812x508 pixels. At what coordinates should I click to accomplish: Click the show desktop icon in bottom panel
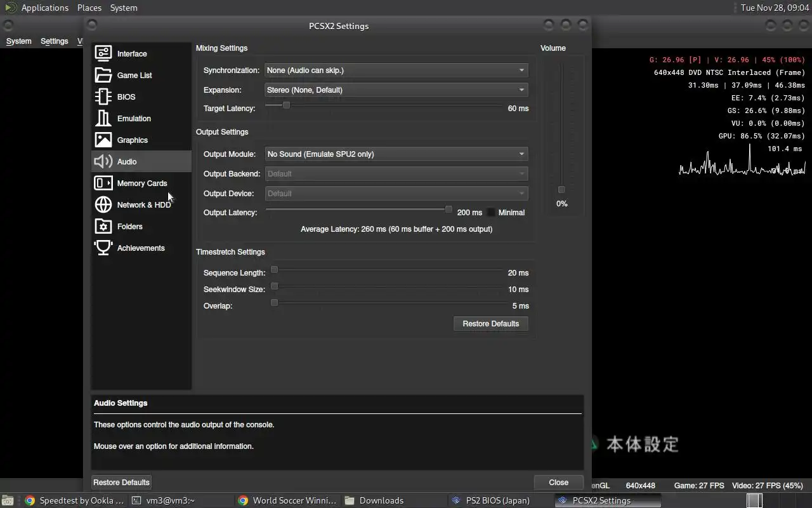tap(8, 500)
